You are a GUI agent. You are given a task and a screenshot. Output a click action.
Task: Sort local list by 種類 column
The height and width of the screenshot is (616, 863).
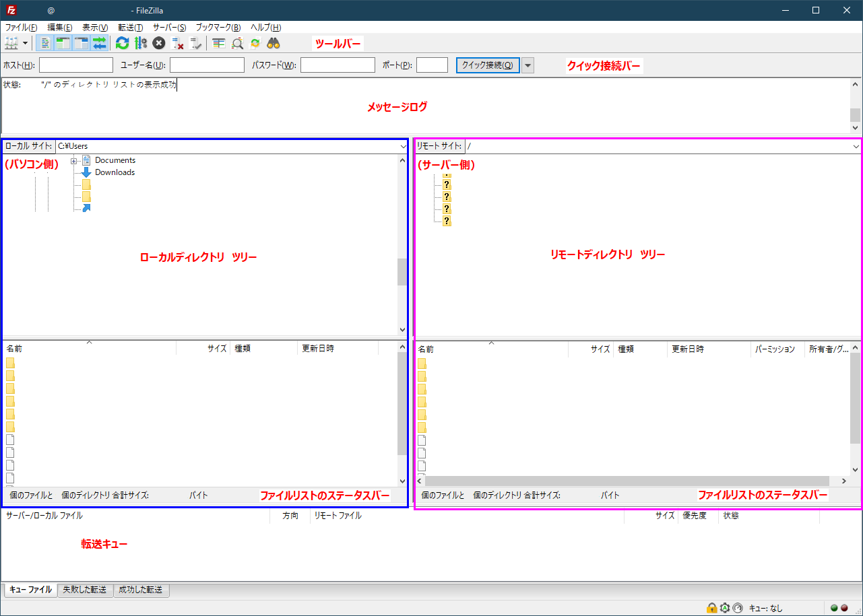coord(263,349)
